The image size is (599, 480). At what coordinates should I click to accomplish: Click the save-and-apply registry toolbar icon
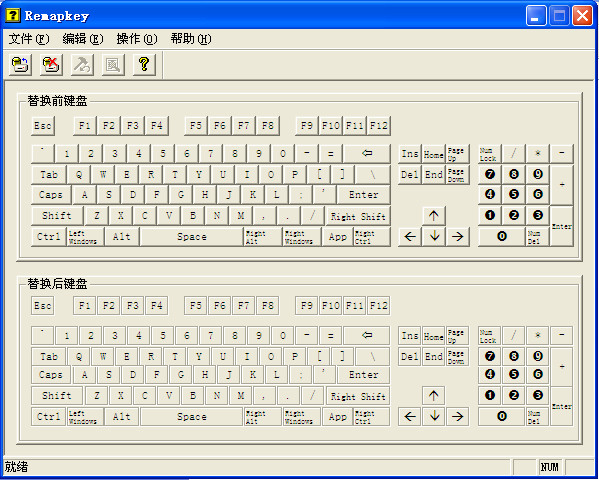click(x=20, y=64)
